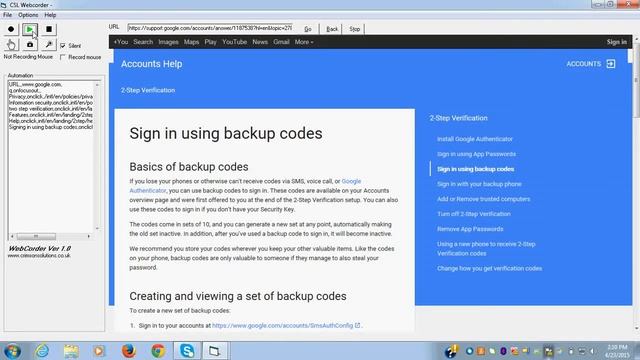The height and width of the screenshot is (360, 640).
Task: Open Internet Explorer from taskbar
Action: tap(42, 351)
